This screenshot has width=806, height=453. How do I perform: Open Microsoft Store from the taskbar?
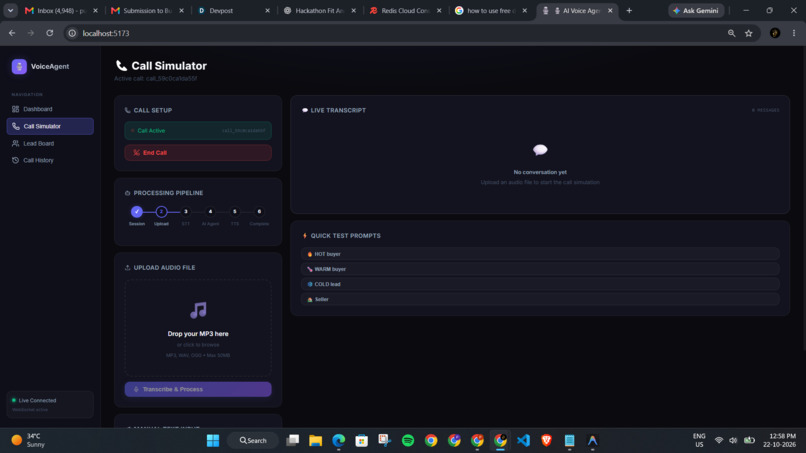[362, 440]
